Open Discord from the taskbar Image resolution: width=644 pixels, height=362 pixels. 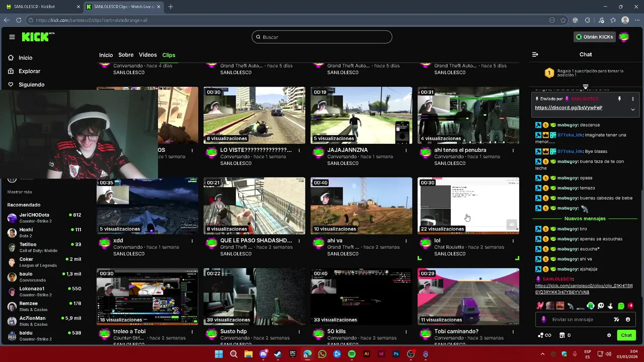click(x=263, y=354)
